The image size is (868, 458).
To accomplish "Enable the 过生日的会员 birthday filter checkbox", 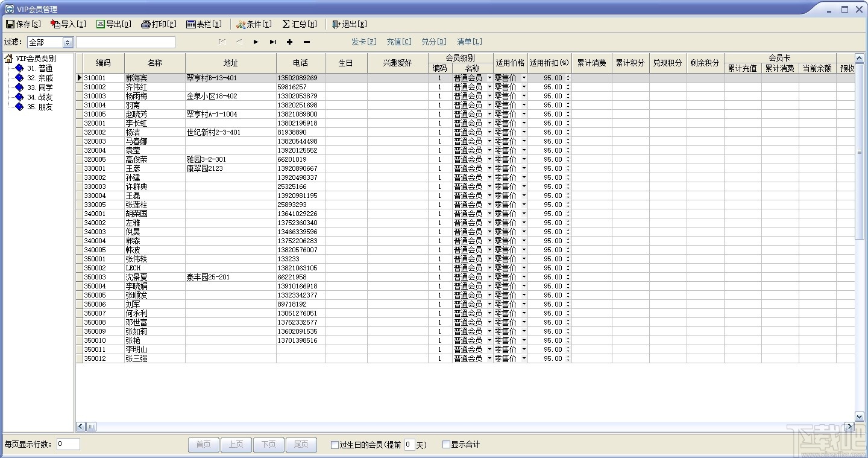I will (x=335, y=445).
